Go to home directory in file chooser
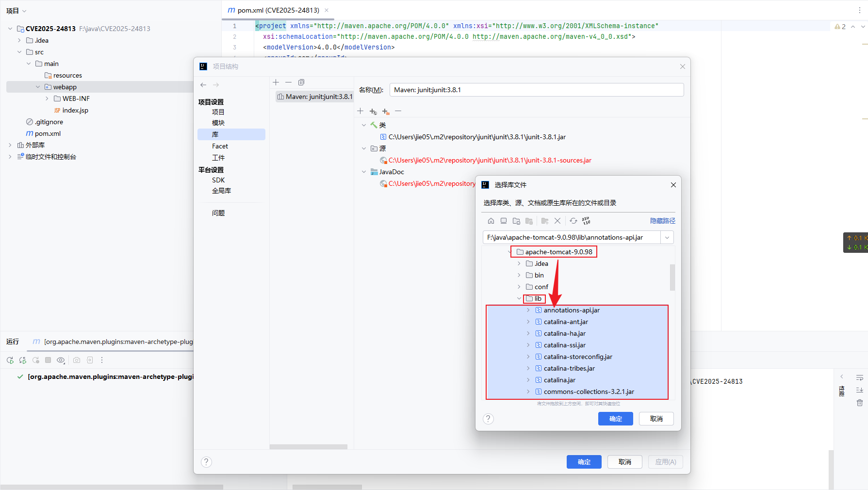The height and width of the screenshot is (490, 868). pyautogui.click(x=491, y=221)
